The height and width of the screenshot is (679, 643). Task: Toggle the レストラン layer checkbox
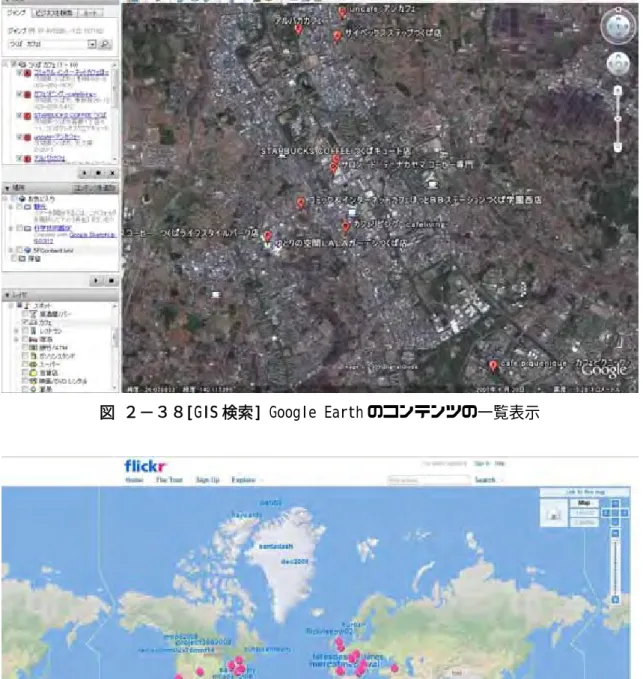click(25, 331)
